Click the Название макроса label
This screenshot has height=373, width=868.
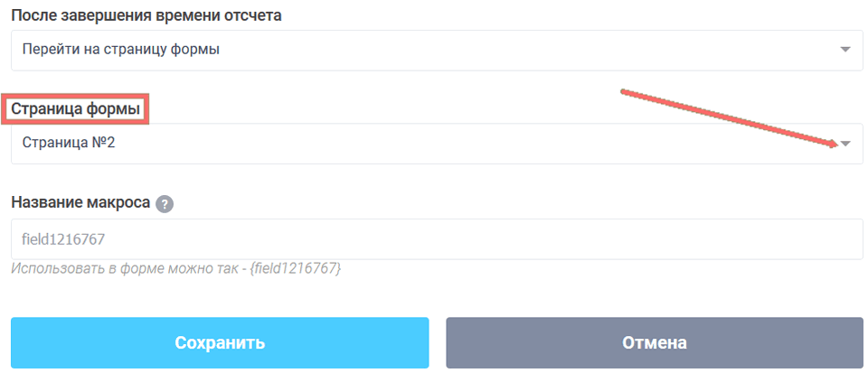click(80, 202)
